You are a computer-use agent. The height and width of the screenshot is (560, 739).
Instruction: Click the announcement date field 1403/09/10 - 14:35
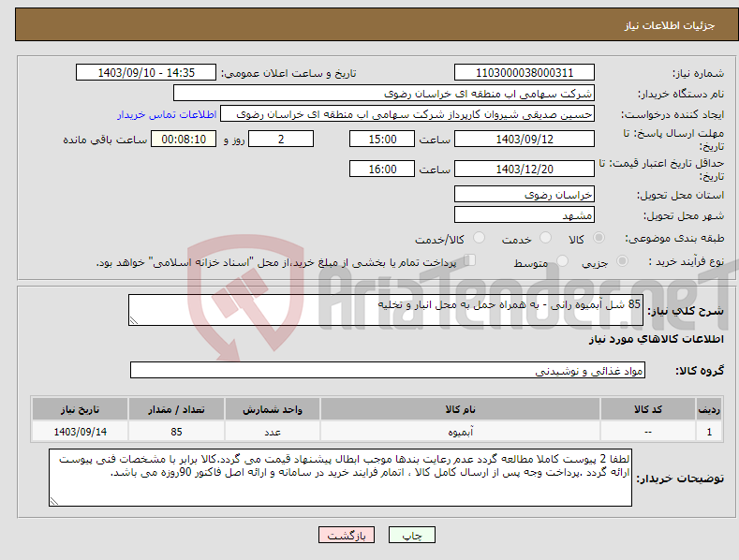146,73
